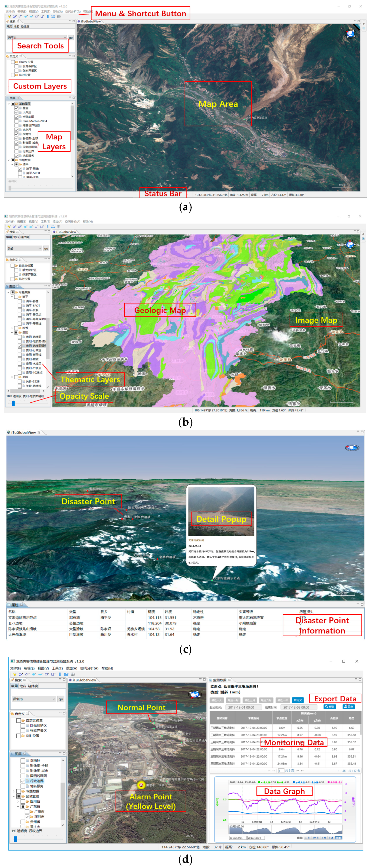369x868 pixels.
Task: Open the 清平乡 search dropdown in screenshot (a)
Action: (65, 37)
